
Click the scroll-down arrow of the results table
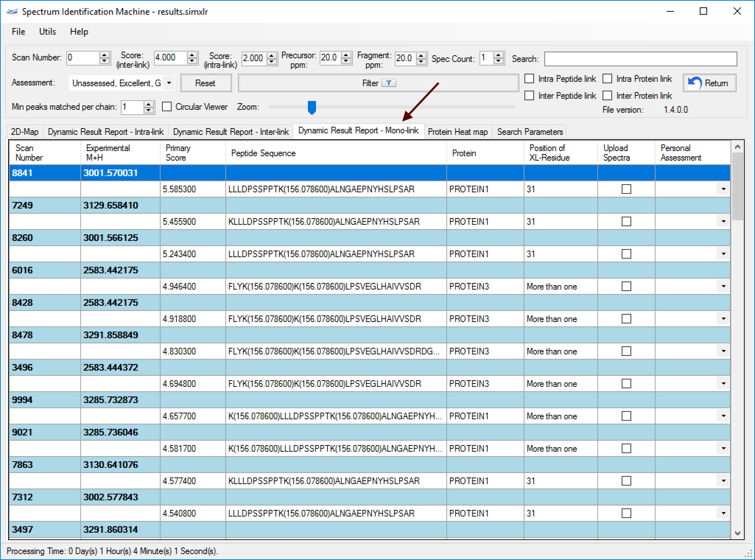[737, 533]
